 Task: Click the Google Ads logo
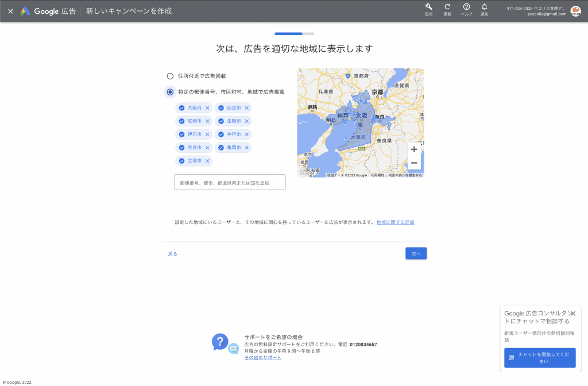[25, 11]
